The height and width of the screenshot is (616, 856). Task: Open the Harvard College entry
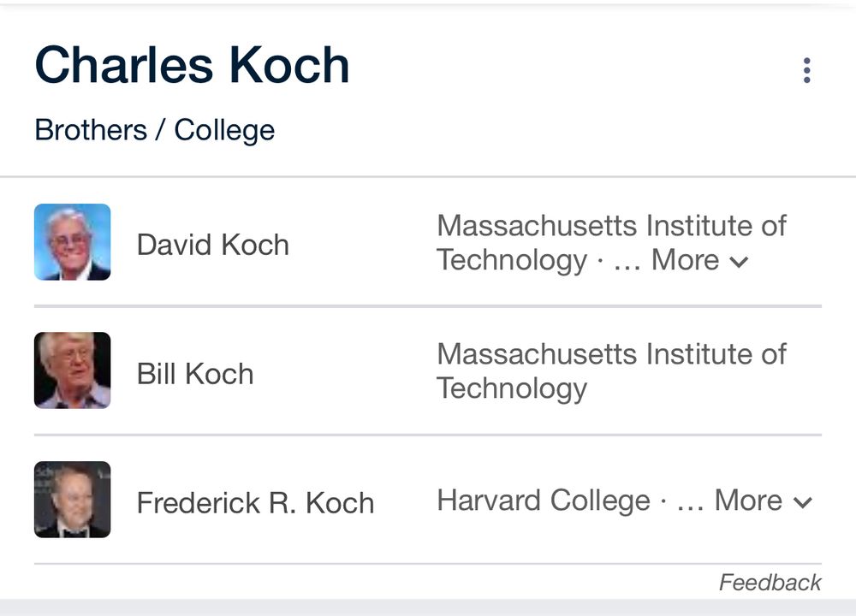click(544, 500)
